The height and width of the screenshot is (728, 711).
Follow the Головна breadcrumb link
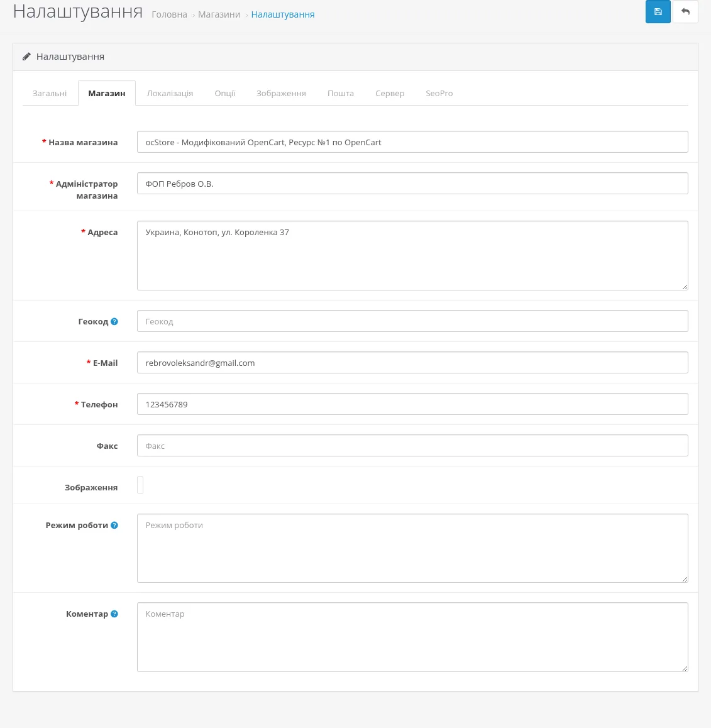(170, 14)
